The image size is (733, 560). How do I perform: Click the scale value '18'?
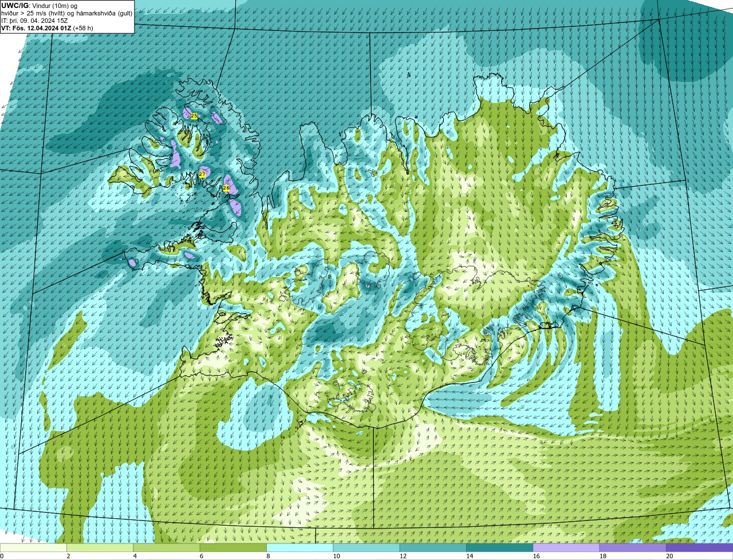point(602,556)
